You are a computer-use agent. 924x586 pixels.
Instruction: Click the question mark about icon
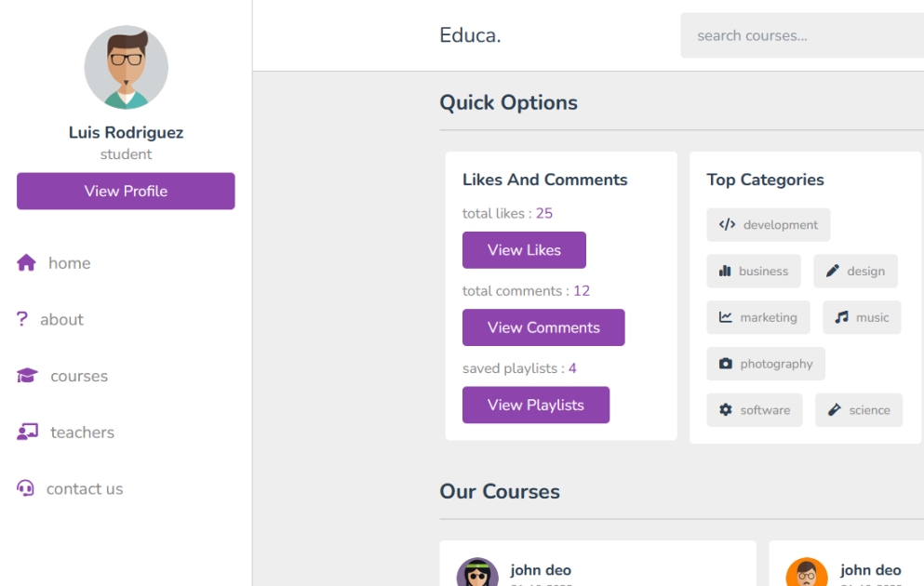[21, 319]
